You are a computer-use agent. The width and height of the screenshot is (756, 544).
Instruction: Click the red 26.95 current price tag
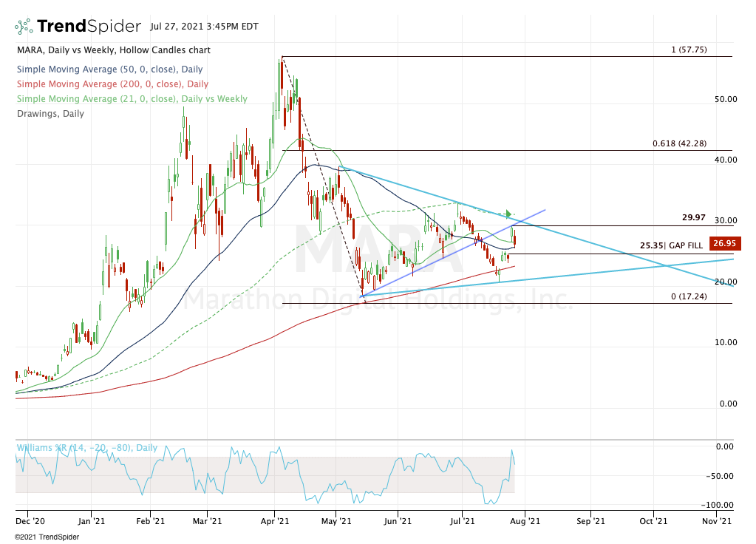[721, 243]
